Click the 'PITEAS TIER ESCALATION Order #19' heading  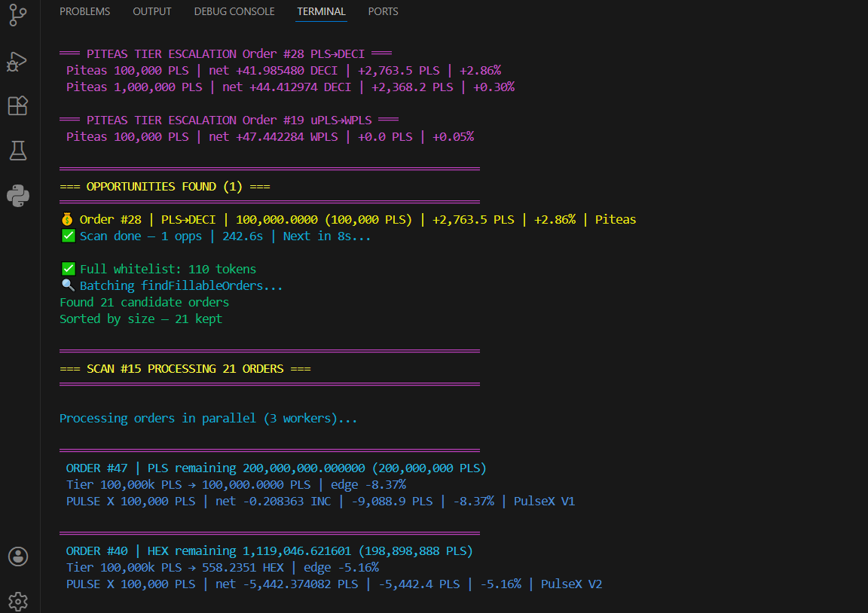pyautogui.click(x=229, y=120)
